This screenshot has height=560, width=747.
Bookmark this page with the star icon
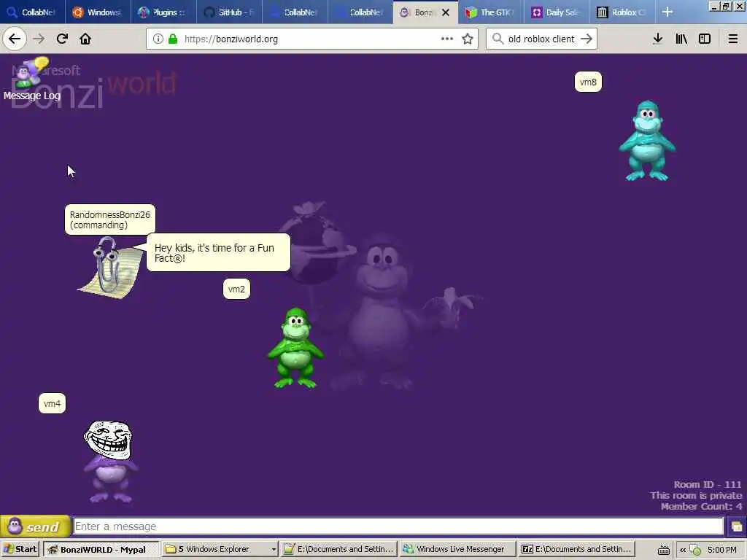point(468,39)
